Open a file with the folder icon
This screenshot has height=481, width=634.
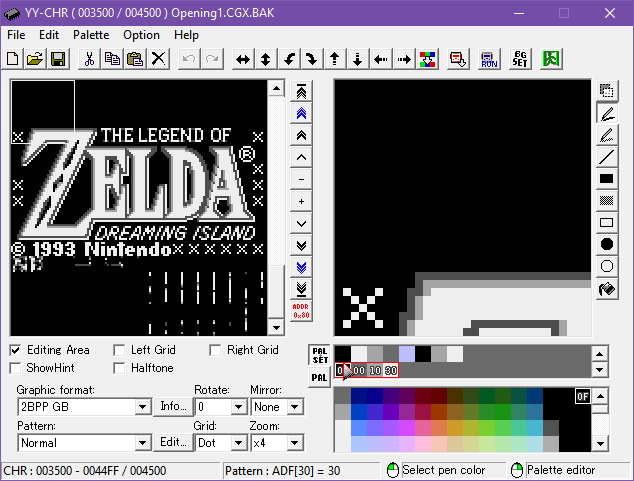pyautogui.click(x=35, y=59)
